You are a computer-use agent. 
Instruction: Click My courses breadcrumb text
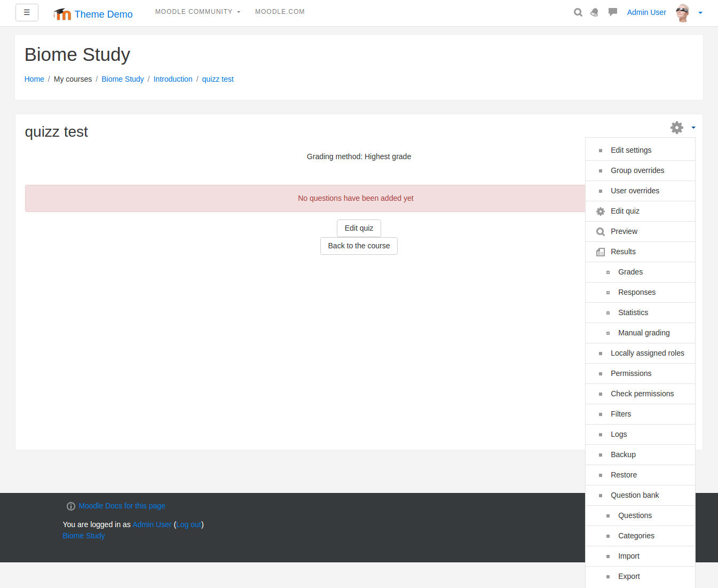pos(73,79)
